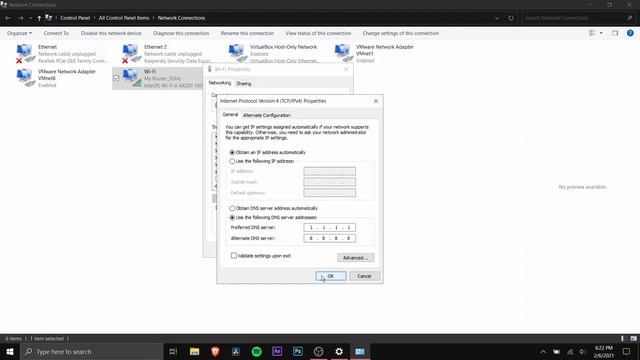Image resolution: width=640 pixels, height=360 pixels.
Task: Click the Up one level arrow
Action: 39,18
